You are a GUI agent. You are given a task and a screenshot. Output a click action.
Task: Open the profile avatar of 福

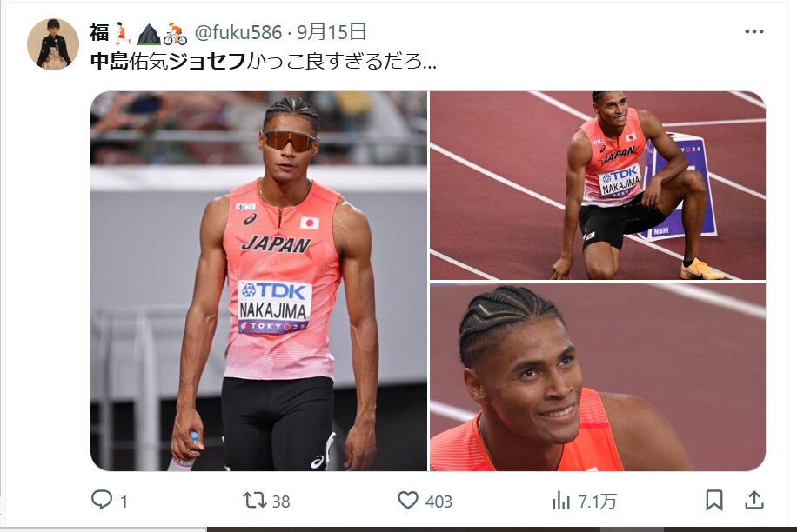point(53,44)
